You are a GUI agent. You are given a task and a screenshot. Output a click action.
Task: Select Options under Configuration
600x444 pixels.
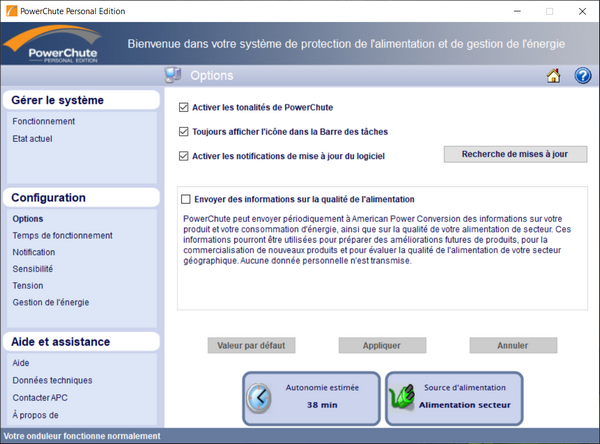pyautogui.click(x=28, y=219)
